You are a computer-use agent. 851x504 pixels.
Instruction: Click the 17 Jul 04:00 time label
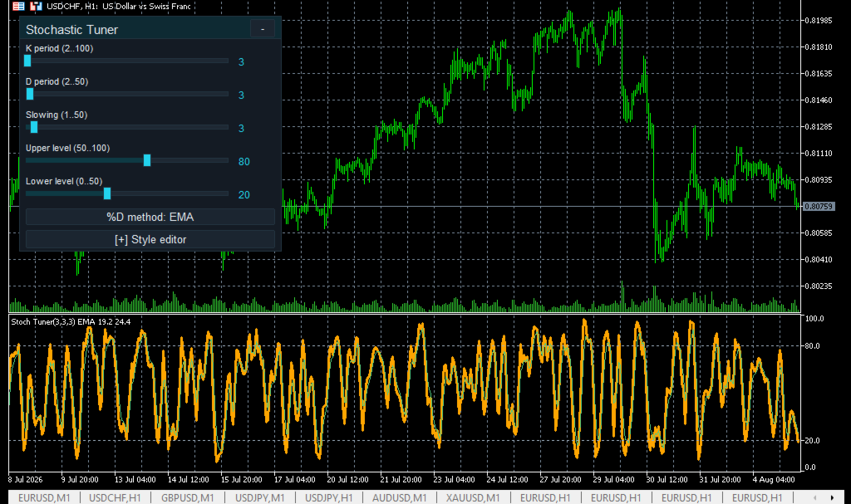pyautogui.click(x=295, y=480)
